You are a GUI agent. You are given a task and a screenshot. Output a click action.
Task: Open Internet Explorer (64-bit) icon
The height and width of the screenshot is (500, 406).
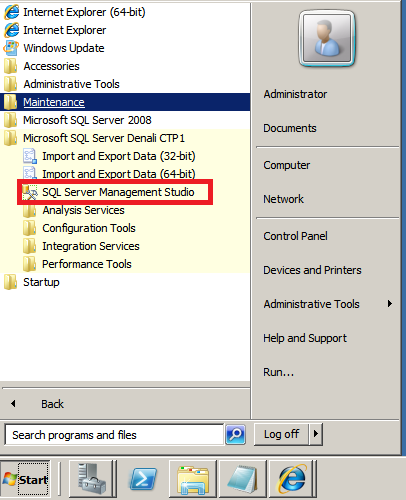(12, 12)
